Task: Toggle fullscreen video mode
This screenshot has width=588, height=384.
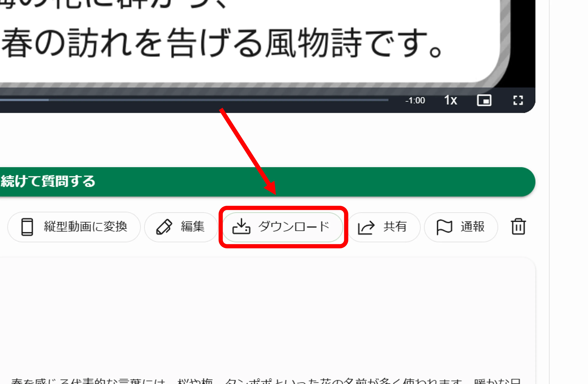Action: (518, 100)
